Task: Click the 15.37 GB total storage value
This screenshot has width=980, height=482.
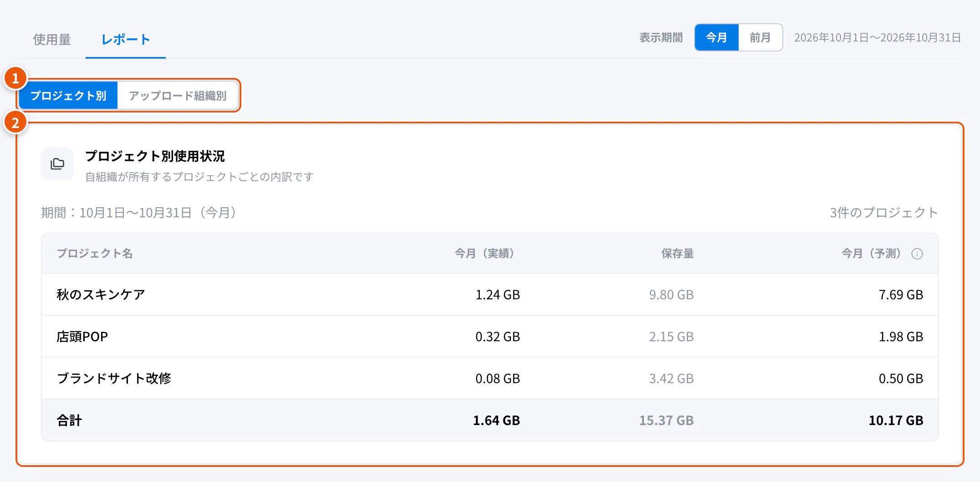Action: pyautogui.click(x=666, y=420)
